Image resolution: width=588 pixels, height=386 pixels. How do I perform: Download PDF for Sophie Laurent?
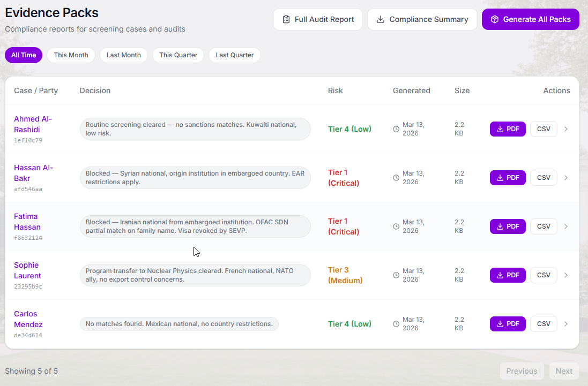click(508, 275)
